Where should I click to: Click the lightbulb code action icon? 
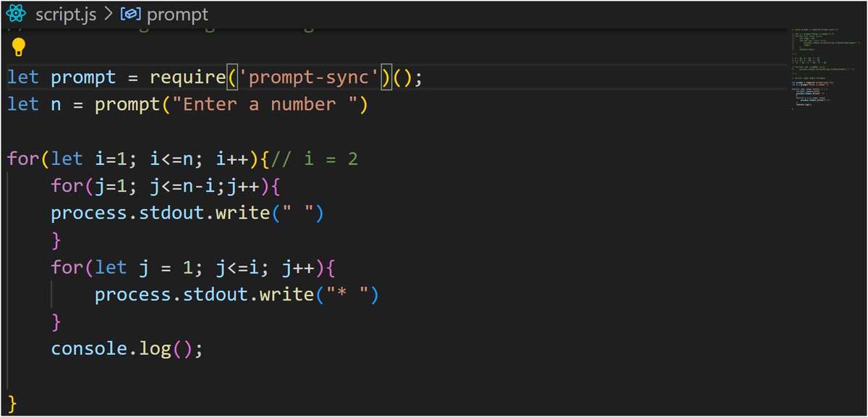coord(18,49)
